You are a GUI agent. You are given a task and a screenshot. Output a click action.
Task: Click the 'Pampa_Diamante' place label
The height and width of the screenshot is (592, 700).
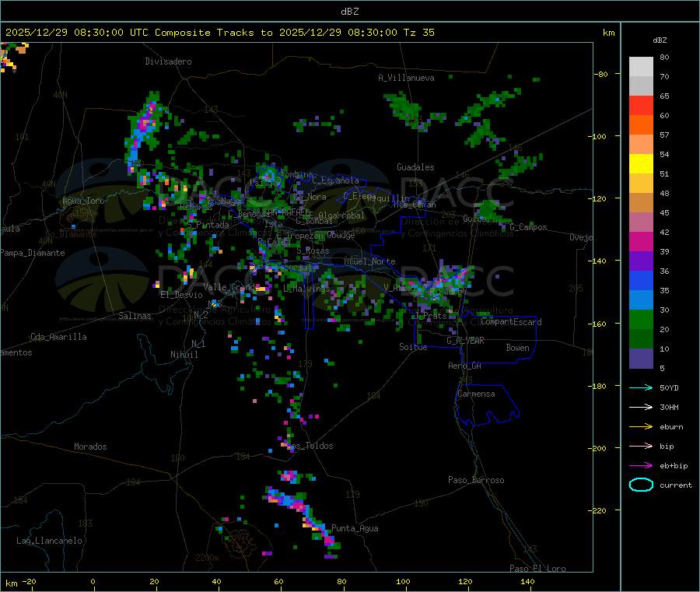click(x=33, y=253)
